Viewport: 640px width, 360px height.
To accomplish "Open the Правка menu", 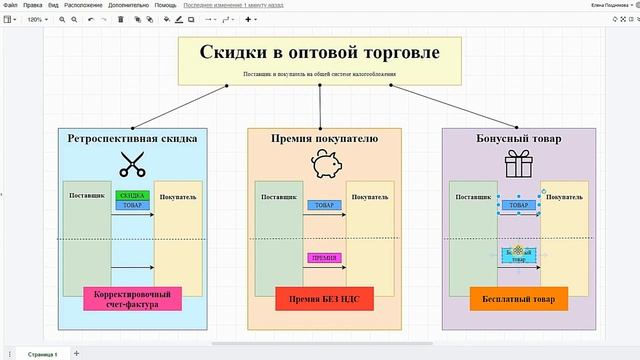I will tap(33, 5).
